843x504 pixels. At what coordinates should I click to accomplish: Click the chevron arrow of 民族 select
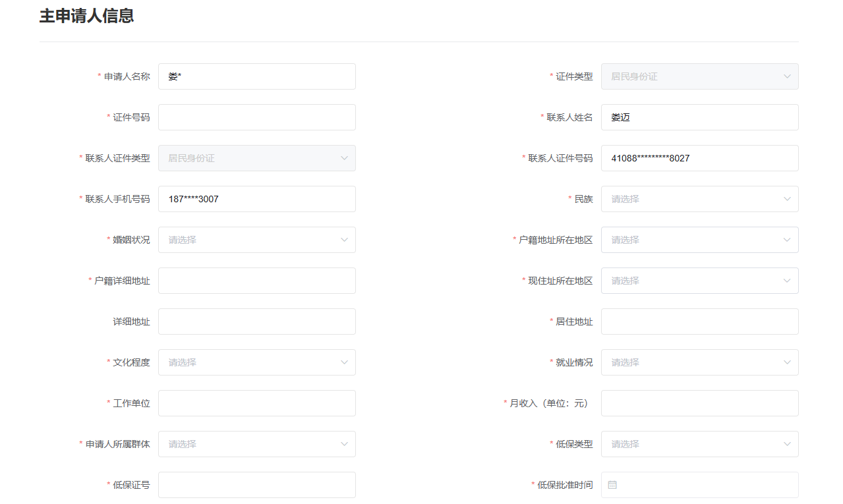coord(787,199)
